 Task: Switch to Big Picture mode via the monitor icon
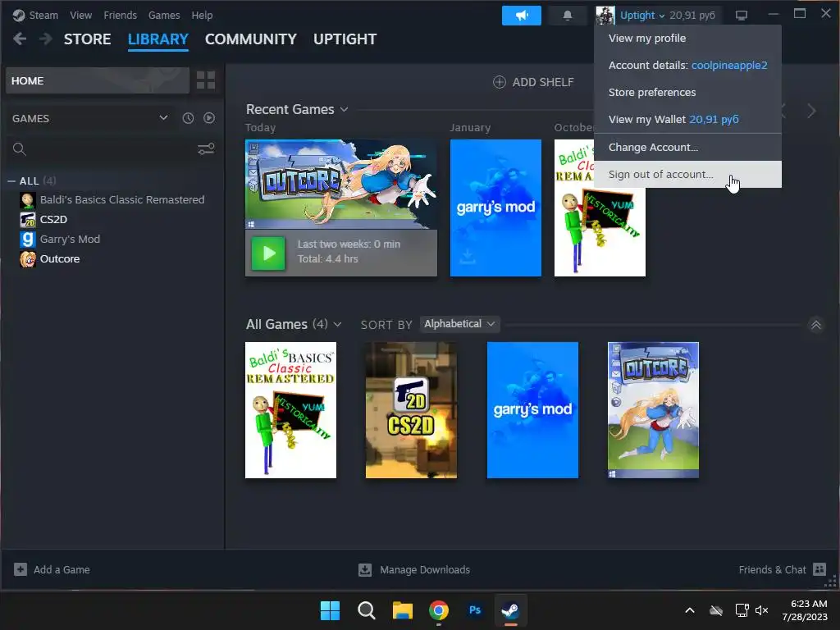coord(742,16)
